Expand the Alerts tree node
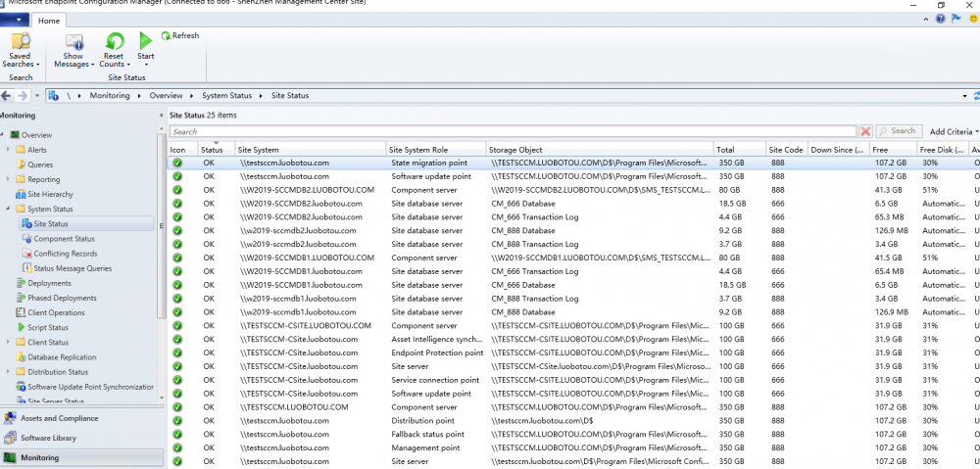980x469 pixels. pos(8,150)
